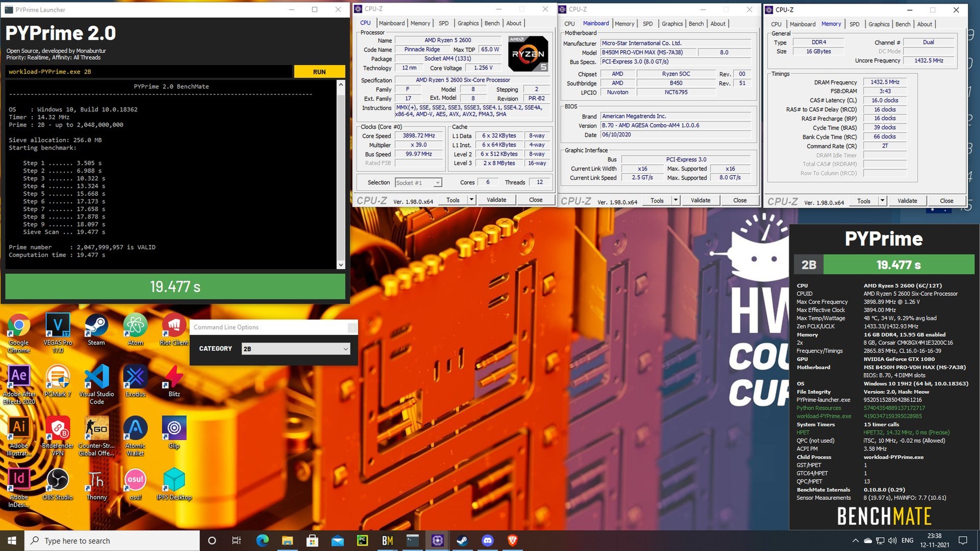
Task: Open Discord from taskbar
Action: pos(487,540)
